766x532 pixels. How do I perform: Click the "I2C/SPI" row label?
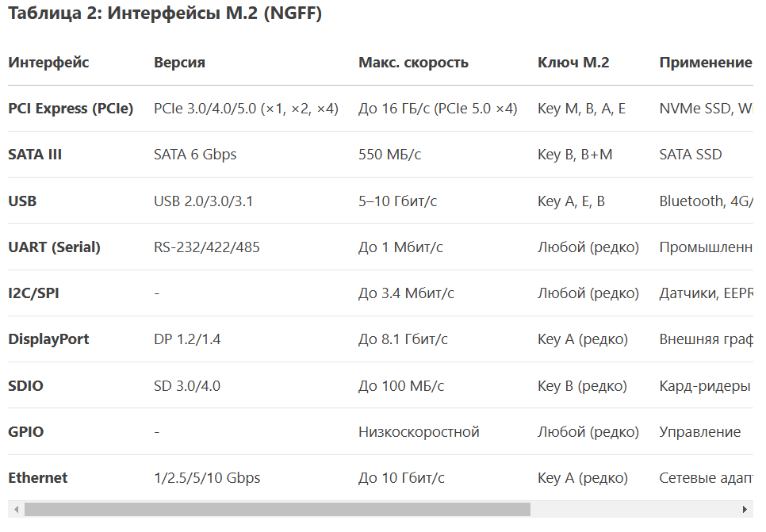click(33, 293)
